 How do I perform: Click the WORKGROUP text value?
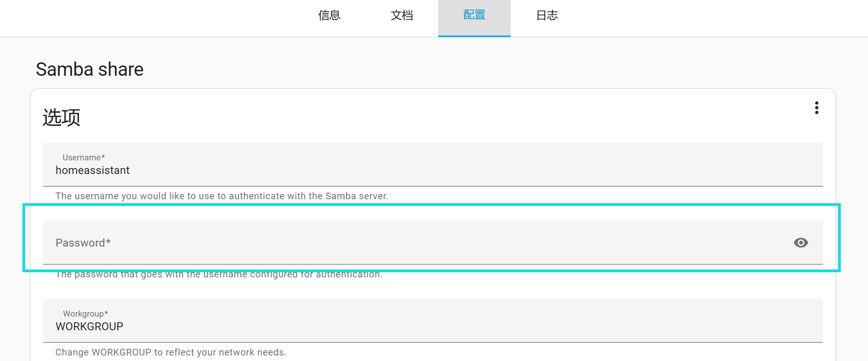pyautogui.click(x=89, y=327)
